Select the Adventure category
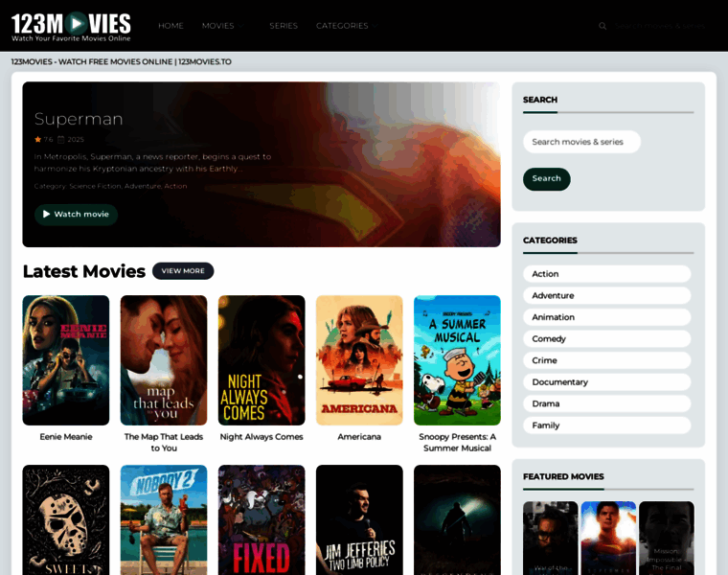728x575 pixels. [606, 295]
